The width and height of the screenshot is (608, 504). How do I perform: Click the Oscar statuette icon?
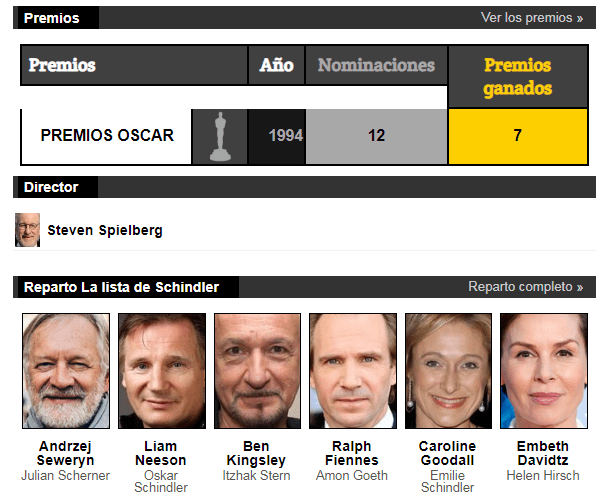coord(220,136)
